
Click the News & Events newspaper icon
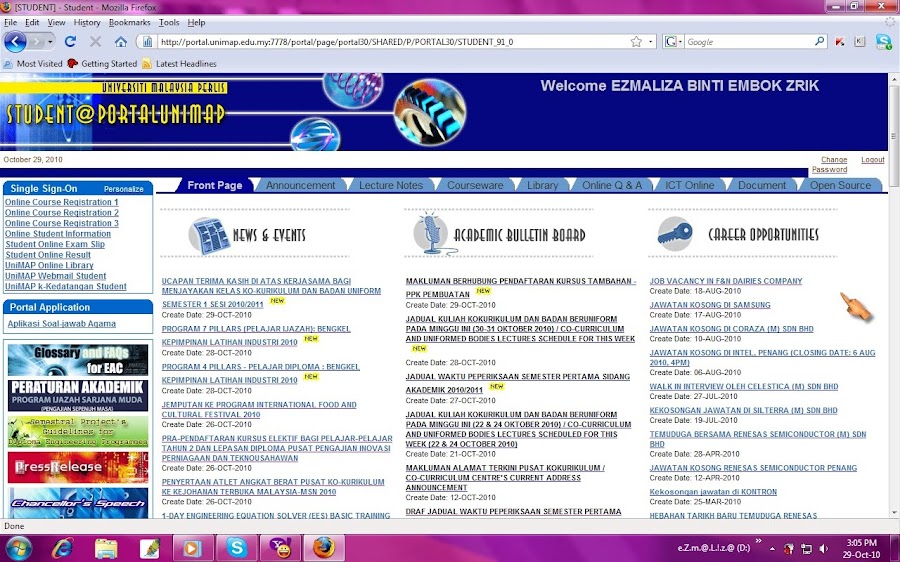pyautogui.click(x=209, y=235)
